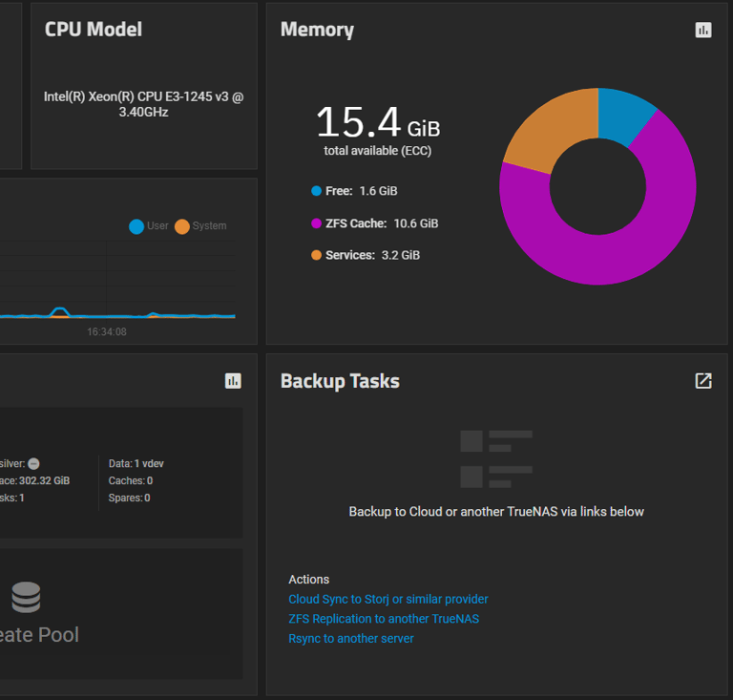Image resolution: width=733 pixels, height=700 pixels.
Task: Click the Create Pool database icon
Action: 26,597
